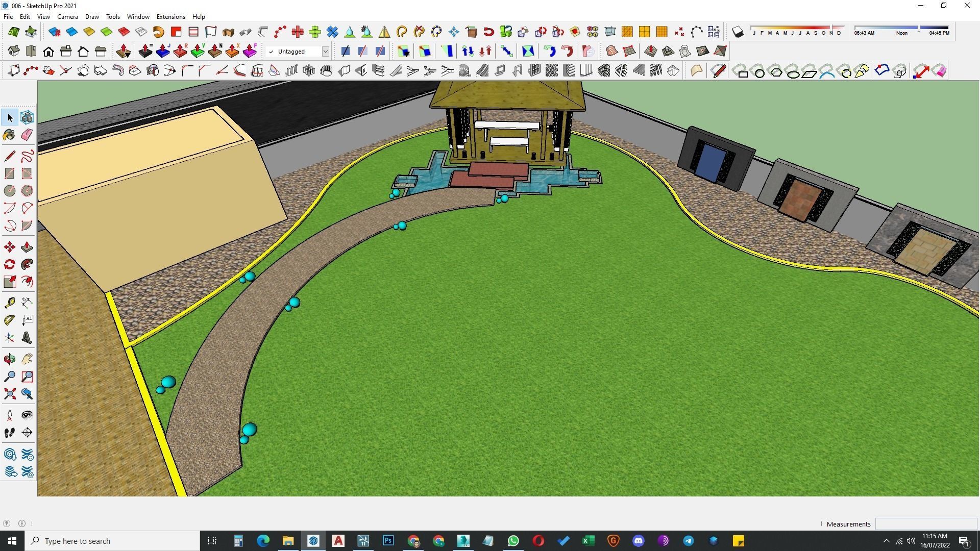Select the Eraser tool
The image size is (980, 551).
[x=27, y=135]
